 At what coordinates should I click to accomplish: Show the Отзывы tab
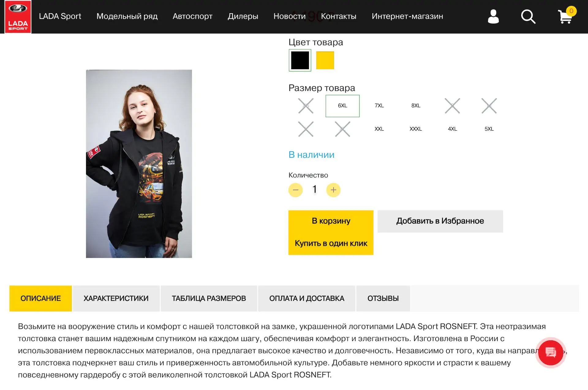pos(383,298)
